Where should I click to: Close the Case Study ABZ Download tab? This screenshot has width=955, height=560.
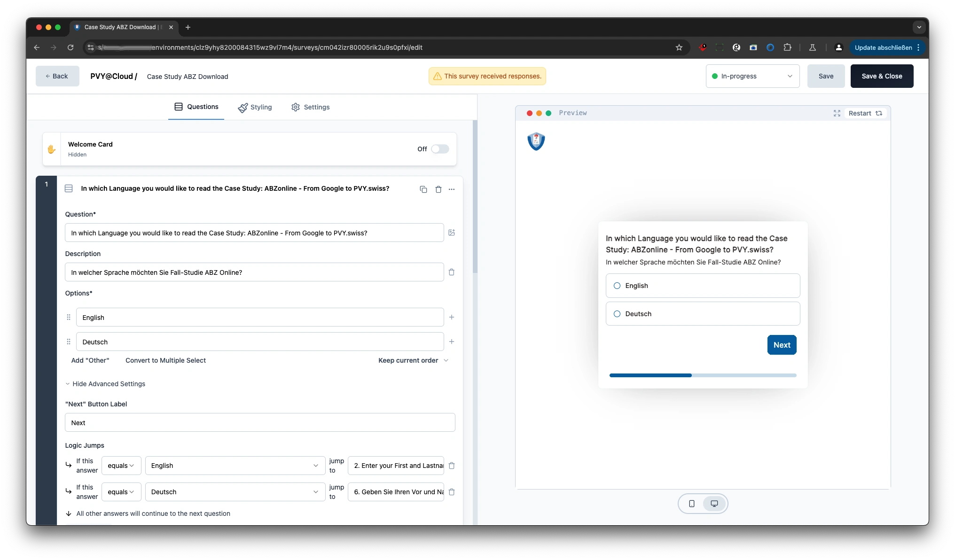click(171, 27)
